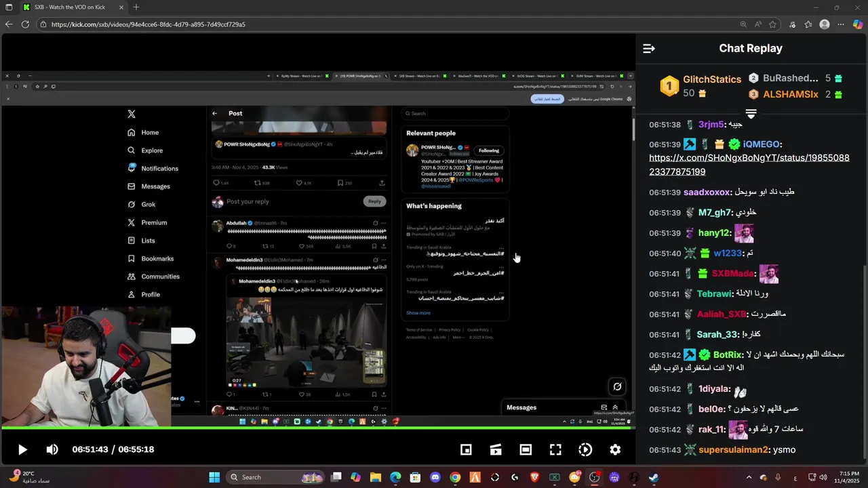This screenshot has width=868, height=488.
Task: Open the tab actions menu at window left
Action: point(8,7)
